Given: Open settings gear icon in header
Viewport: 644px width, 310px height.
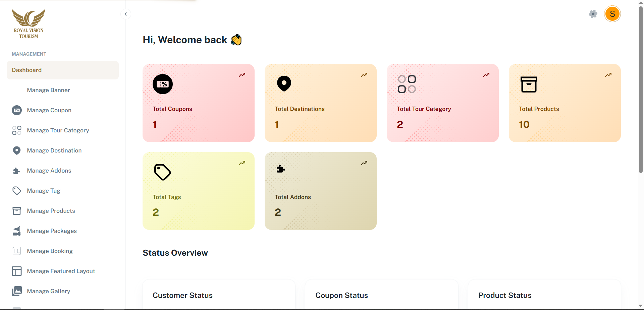Looking at the screenshot, I should [593, 14].
